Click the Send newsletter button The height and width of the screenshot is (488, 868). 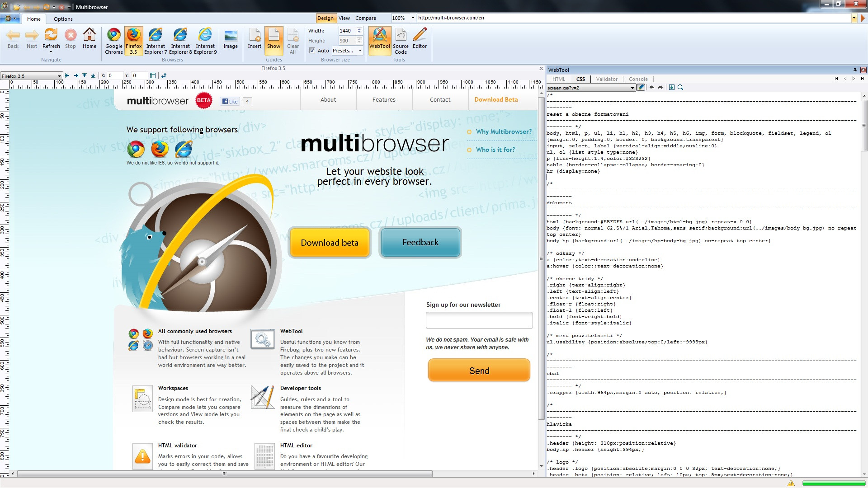(x=479, y=371)
